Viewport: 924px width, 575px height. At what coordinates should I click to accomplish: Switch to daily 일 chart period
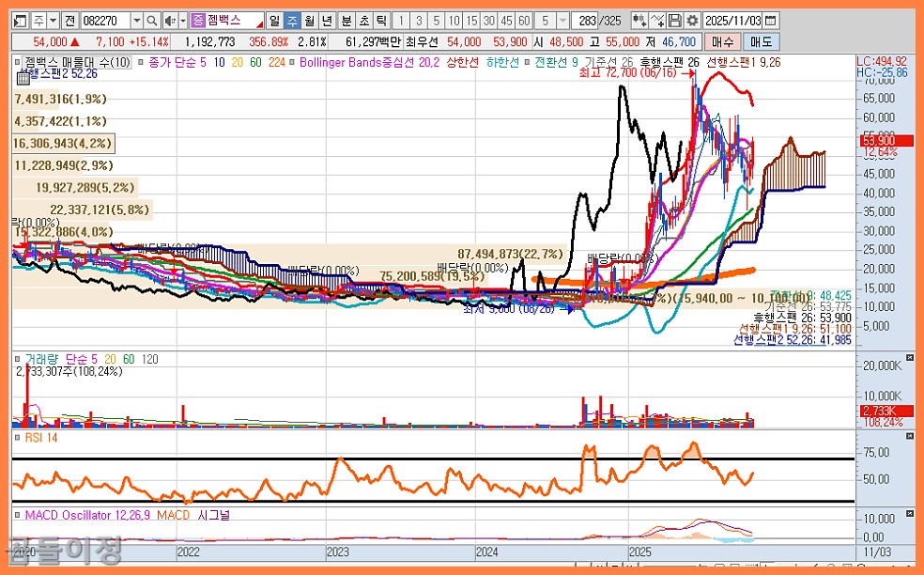coord(274,21)
